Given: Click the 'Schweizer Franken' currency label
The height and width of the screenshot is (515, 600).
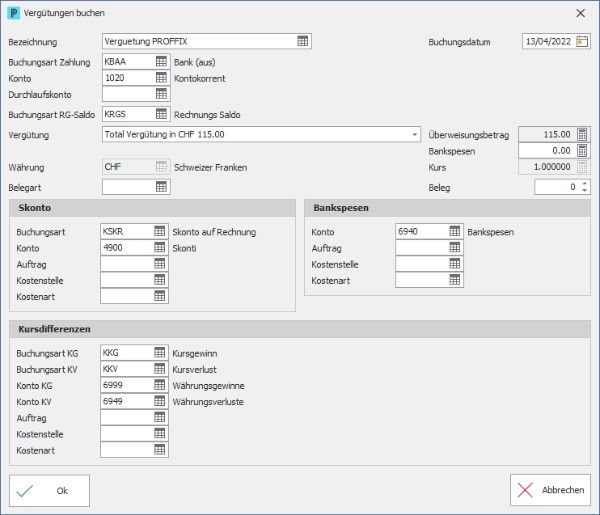Looking at the screenshot, I should point(210,167).
